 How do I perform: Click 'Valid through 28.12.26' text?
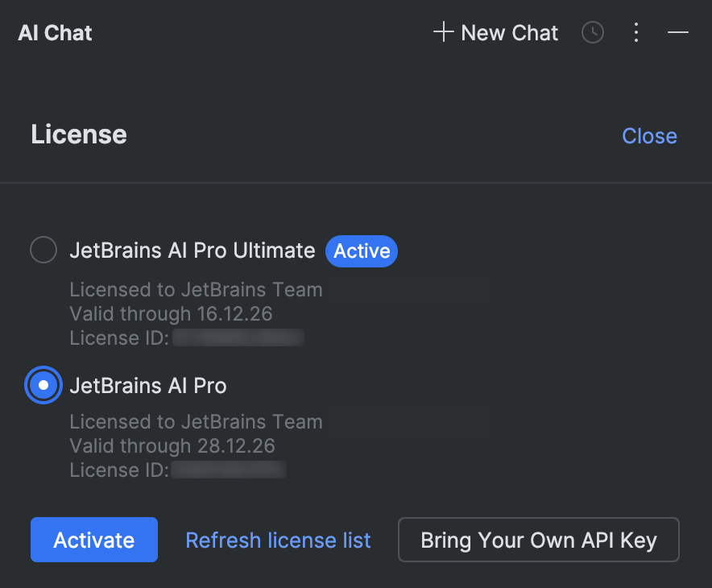click(171, 445)
